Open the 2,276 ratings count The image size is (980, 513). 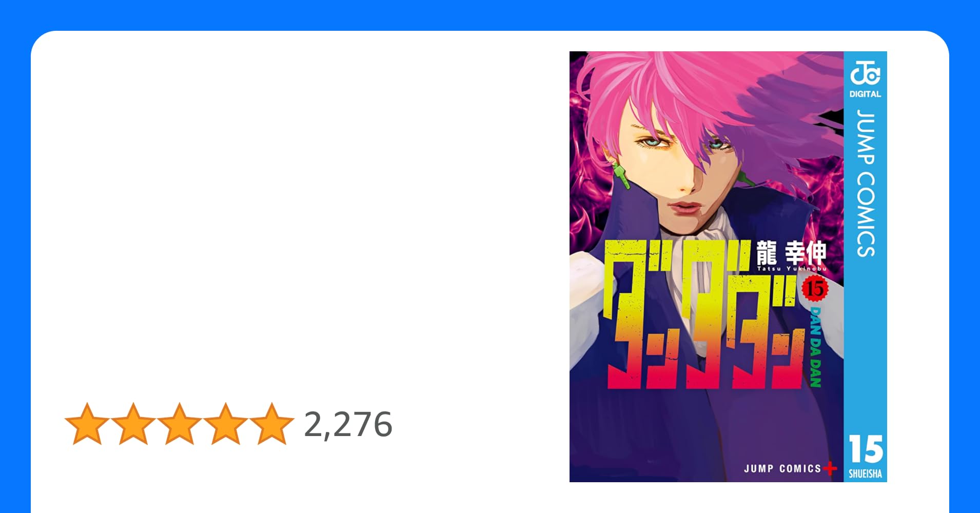[348, 425]
